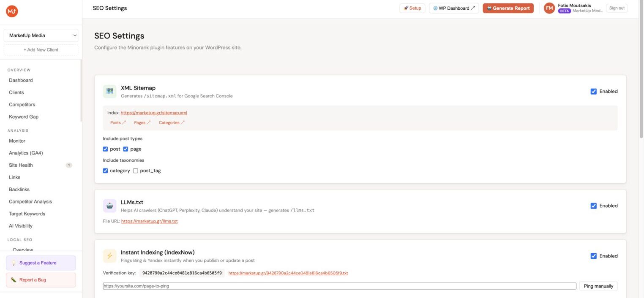Open the Pages sitemap link
The width and height of the screenshot is (644, 298).
142,123
